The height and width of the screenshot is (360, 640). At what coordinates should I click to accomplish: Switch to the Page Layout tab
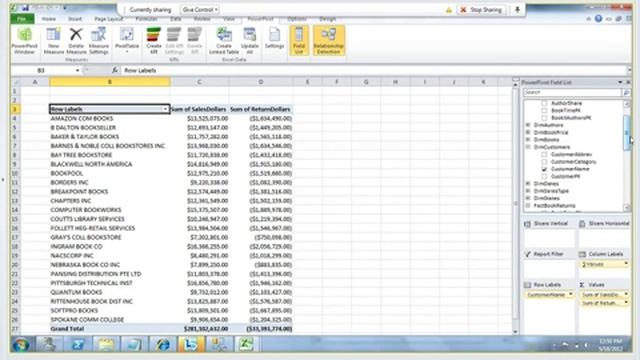tap(109, 19)
